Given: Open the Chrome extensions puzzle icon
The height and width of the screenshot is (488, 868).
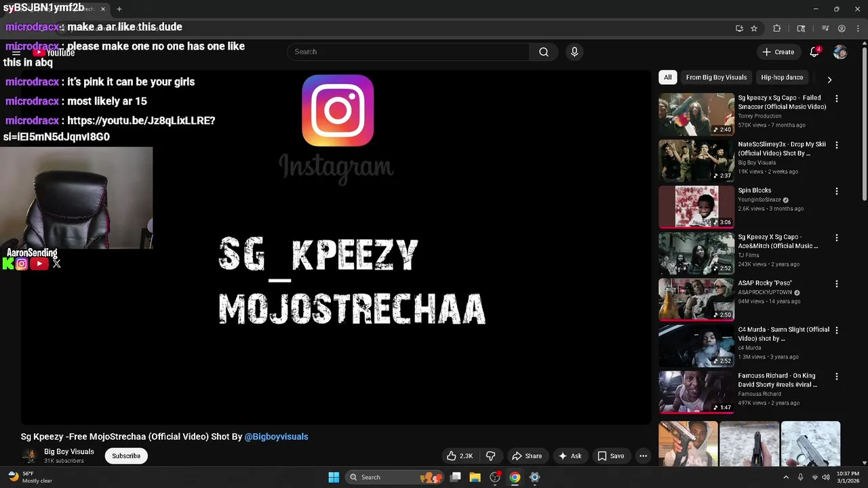Looking at the screenshot, I should pyautogui.click(x=777, y=28).
